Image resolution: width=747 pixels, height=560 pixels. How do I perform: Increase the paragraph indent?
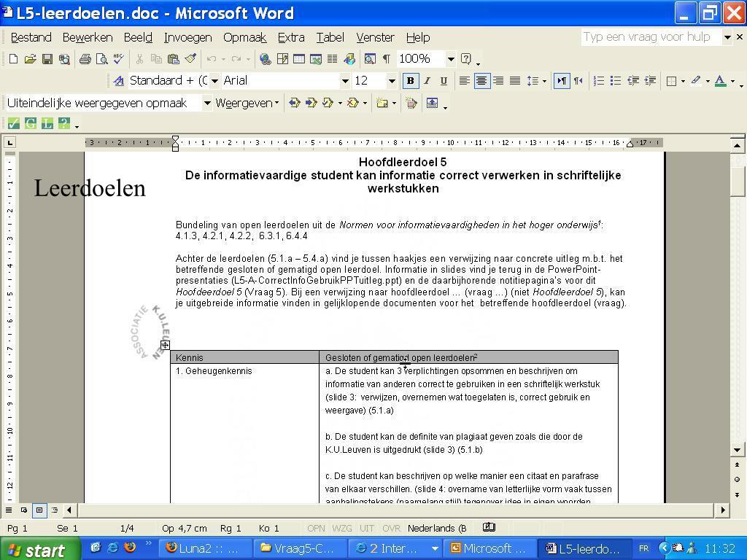click(650, 81)
